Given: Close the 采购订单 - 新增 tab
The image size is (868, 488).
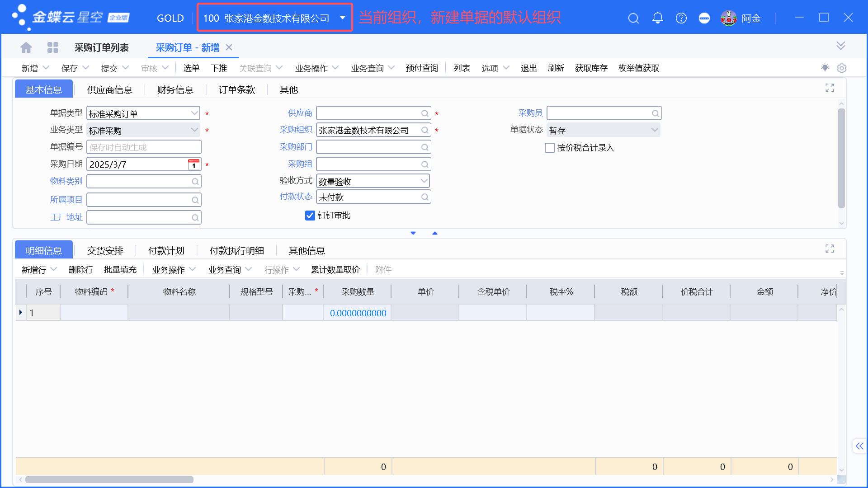Looking at the screenshot, I should coord(229,47).
